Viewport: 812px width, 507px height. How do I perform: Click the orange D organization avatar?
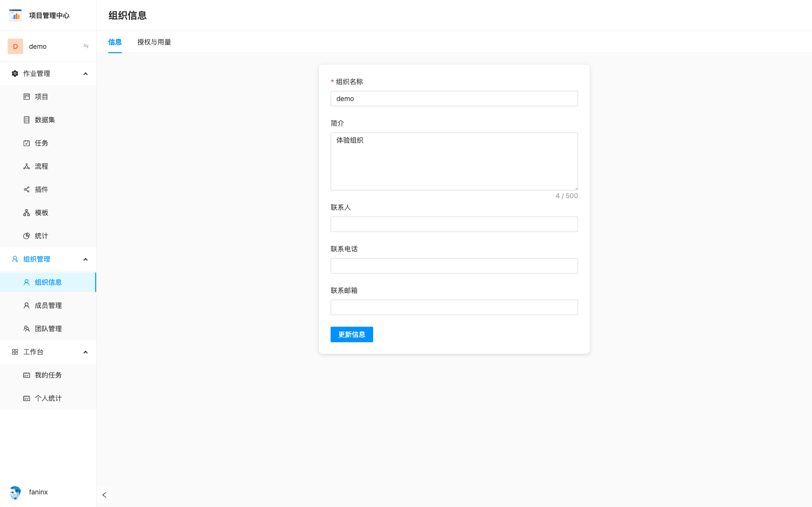[x=15, y=46]
